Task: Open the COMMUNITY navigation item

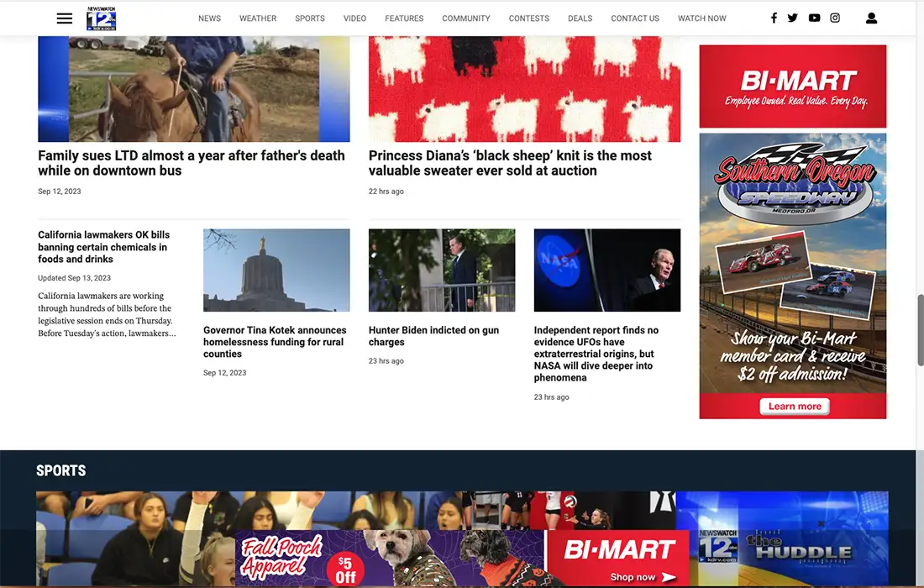Action: point(466,18)
